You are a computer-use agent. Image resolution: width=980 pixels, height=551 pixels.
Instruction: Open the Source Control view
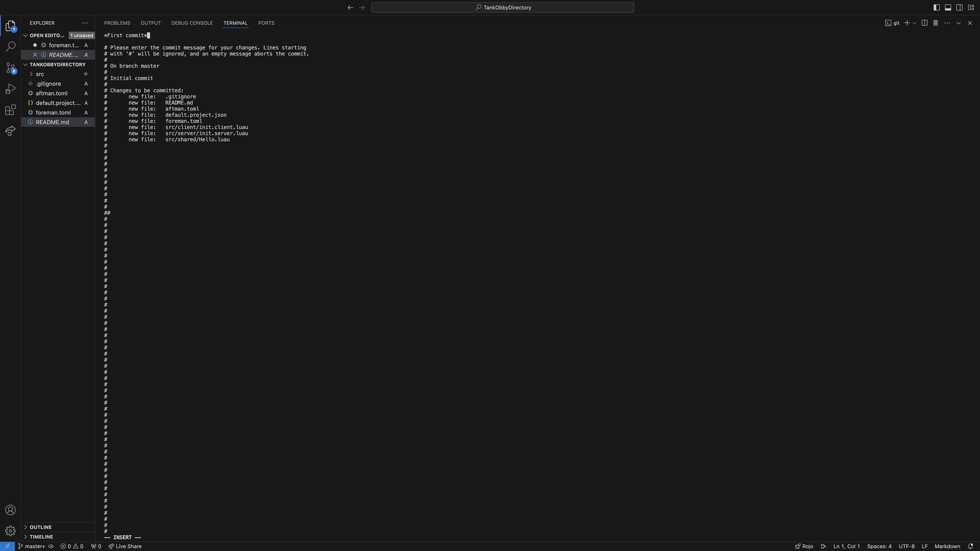10,68
